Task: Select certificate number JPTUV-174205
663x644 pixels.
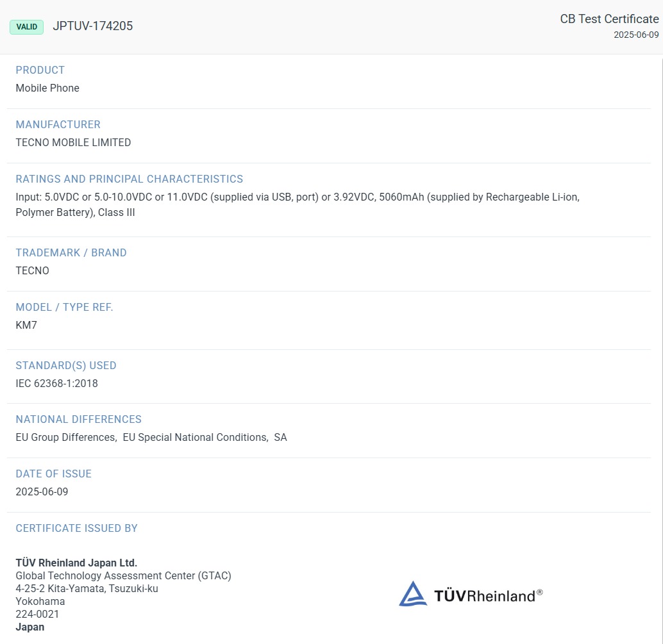Action: point(92,26)
